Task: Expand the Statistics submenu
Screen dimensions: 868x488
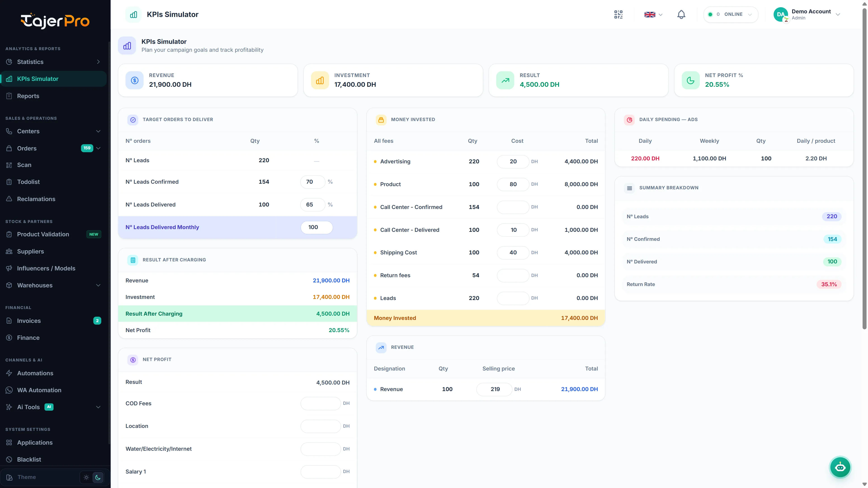Action: coord(98,62)
